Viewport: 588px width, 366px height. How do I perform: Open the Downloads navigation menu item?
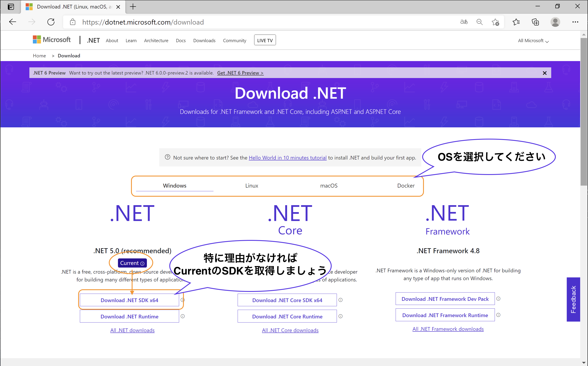204,41
